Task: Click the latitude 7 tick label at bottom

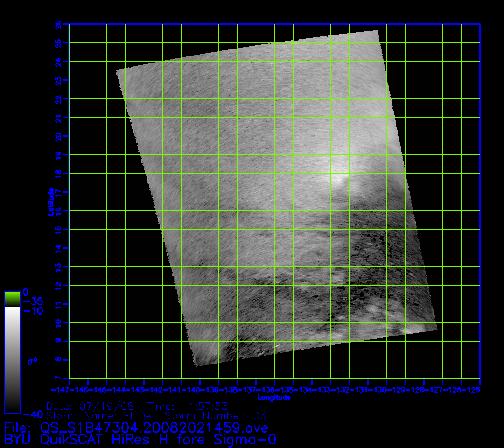Action: pyautogui.click(x=59, y=378)
